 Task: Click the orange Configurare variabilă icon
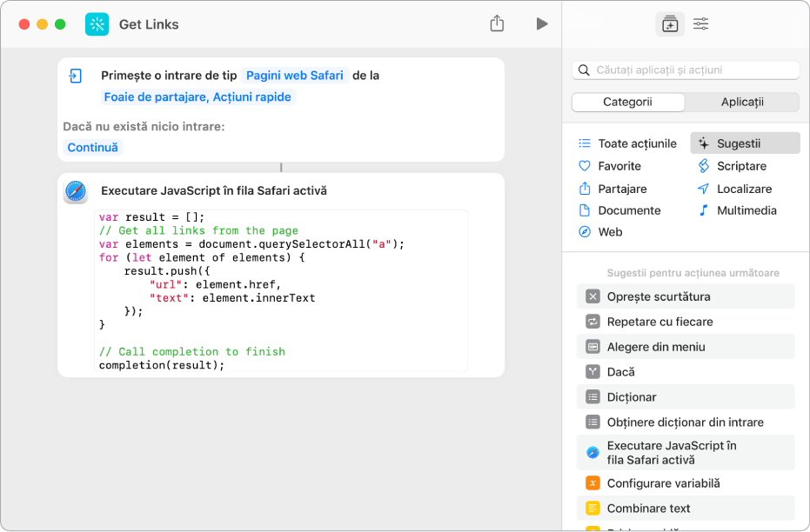tap(592, 483)
